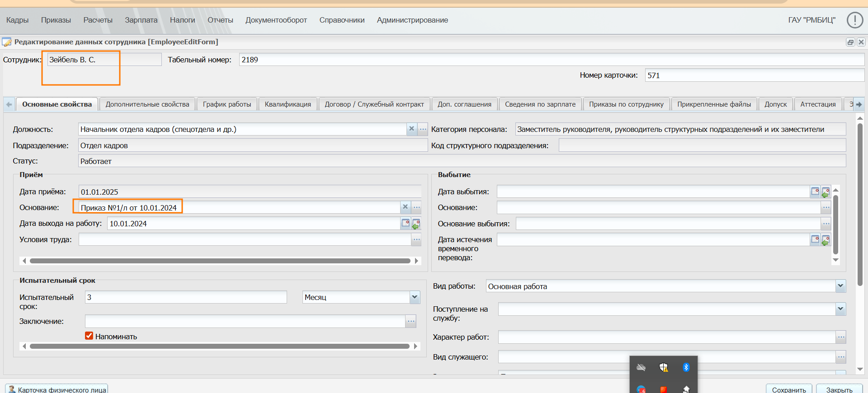
Task: Open the Приказы menu
Action: click(56, 20)
